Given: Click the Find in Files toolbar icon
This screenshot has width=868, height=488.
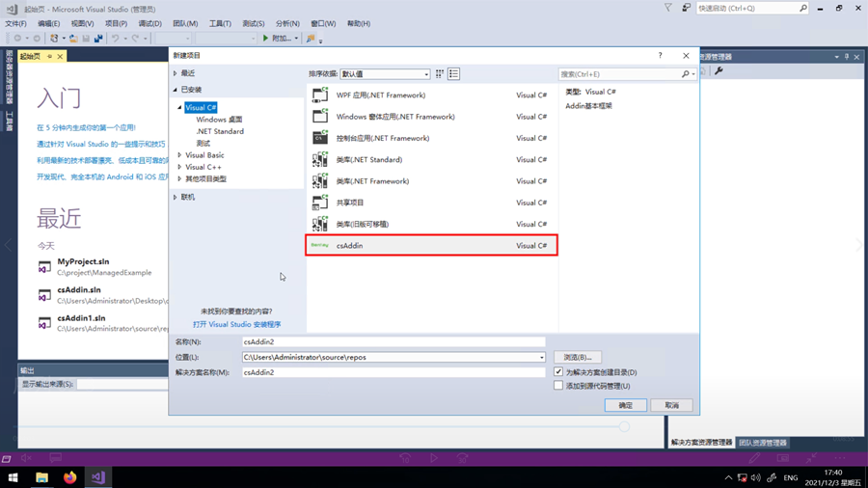Looking at the screenshot, I should click(x=311, y=39).
